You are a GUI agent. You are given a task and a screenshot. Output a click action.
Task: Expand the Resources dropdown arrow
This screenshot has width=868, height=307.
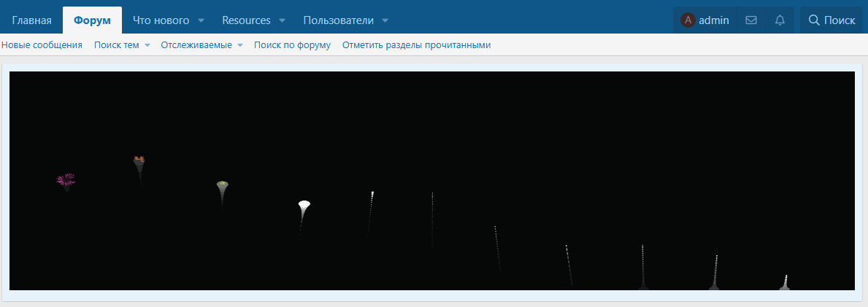click(283, 20)
